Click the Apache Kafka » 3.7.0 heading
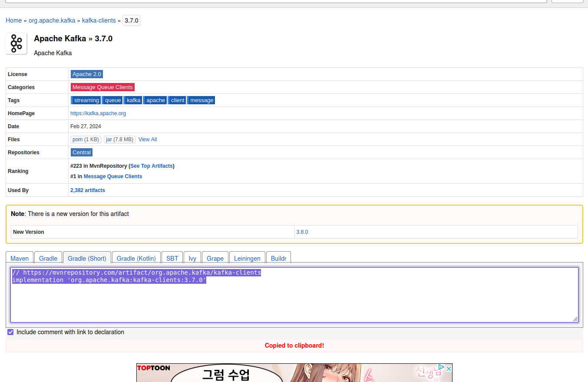Screen dimensions: 588x382 pos(73,39)
